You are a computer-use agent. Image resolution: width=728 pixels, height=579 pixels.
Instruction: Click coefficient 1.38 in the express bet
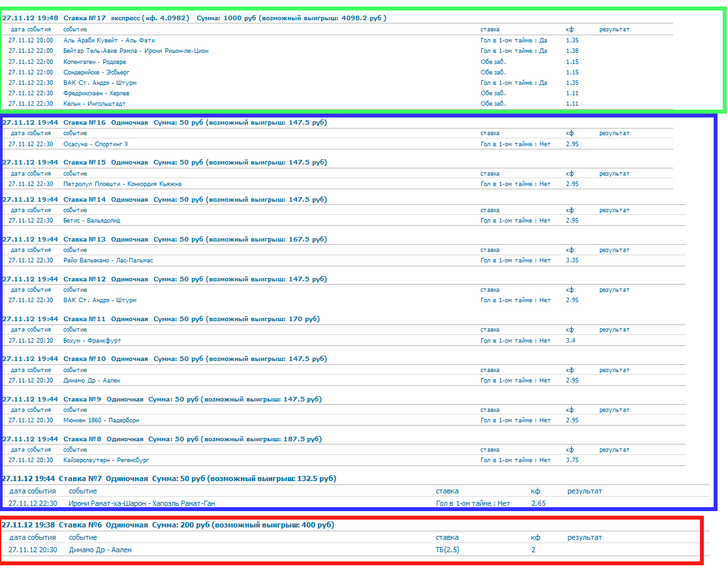point(572,51)
